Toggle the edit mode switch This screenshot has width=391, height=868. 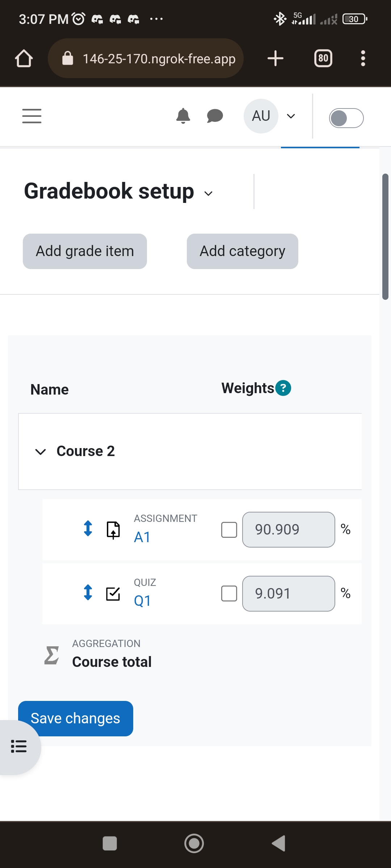click(x=346, y=118)
